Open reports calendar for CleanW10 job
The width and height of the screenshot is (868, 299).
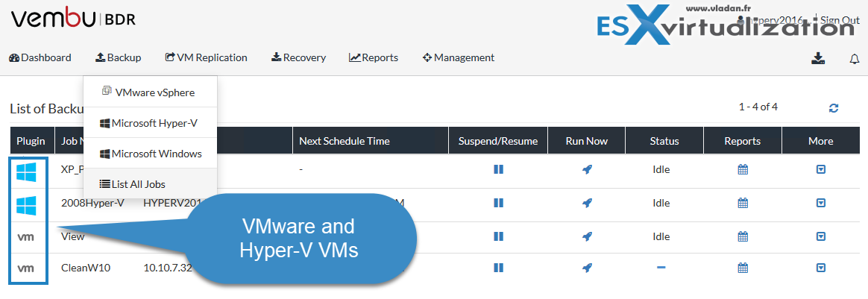click(x=743, y=268)
